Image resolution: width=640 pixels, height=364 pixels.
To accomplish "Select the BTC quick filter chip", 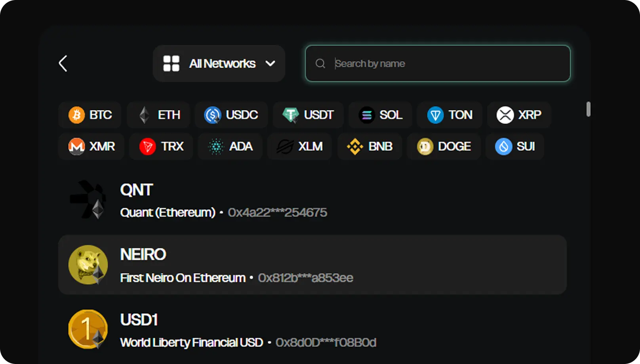I will point(90,115).
